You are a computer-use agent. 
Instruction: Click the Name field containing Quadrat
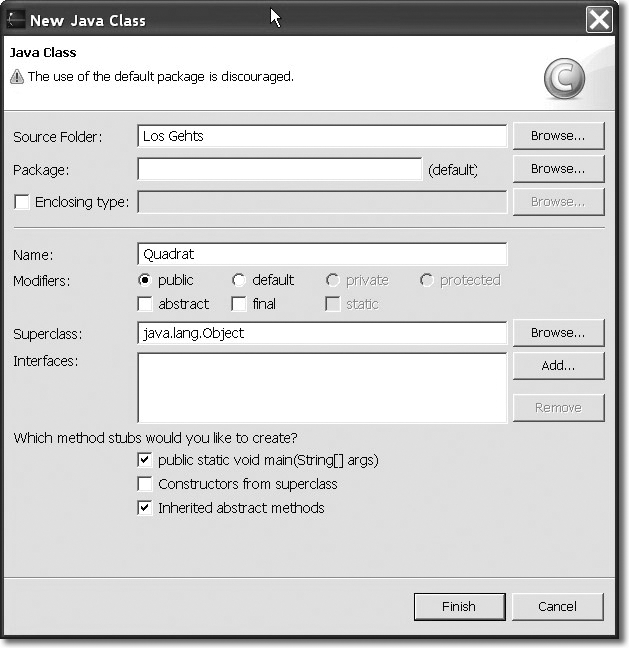pos(321,255)
